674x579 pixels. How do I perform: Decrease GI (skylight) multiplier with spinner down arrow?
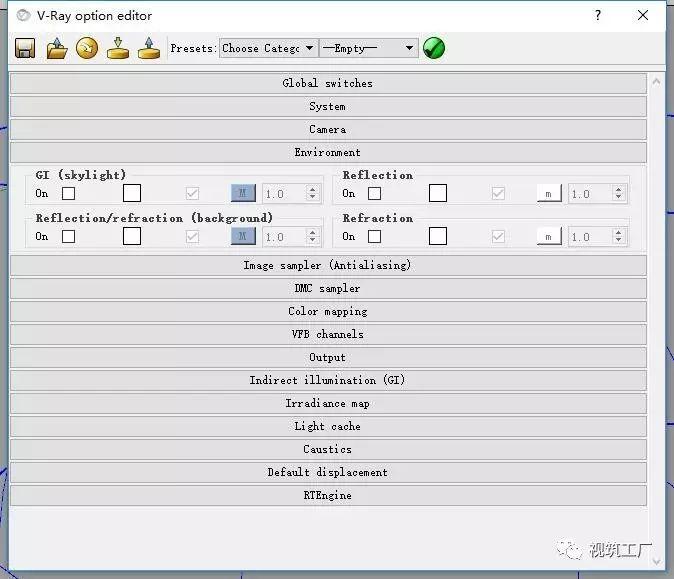pos(312,198)
